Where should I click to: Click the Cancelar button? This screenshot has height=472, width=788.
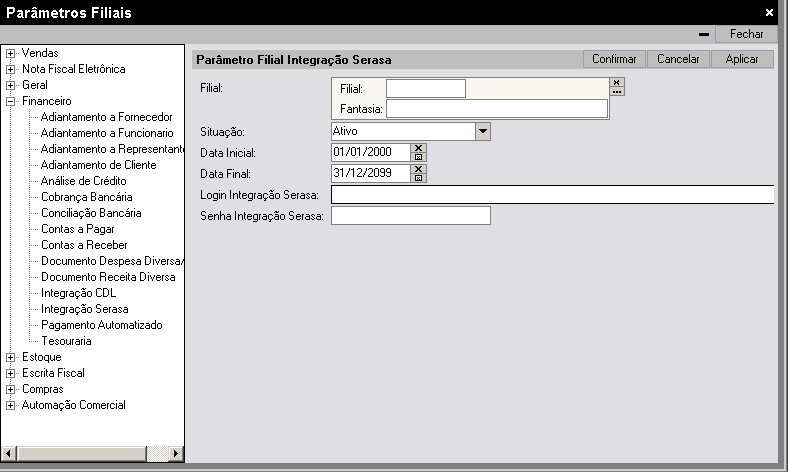(678, 59)
